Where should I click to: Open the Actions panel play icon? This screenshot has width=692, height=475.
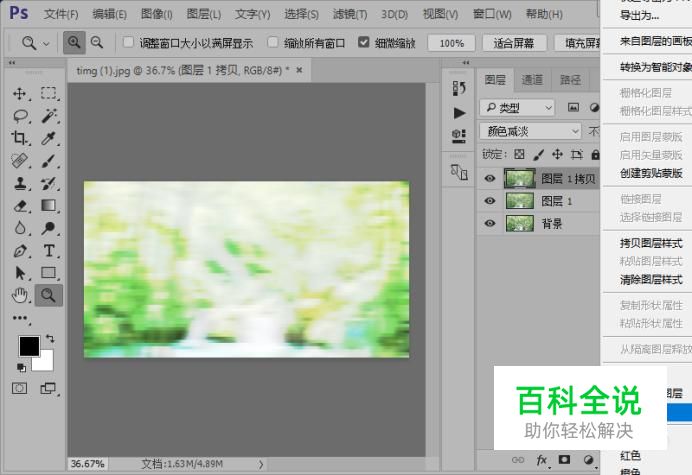[x=459, y=113]
